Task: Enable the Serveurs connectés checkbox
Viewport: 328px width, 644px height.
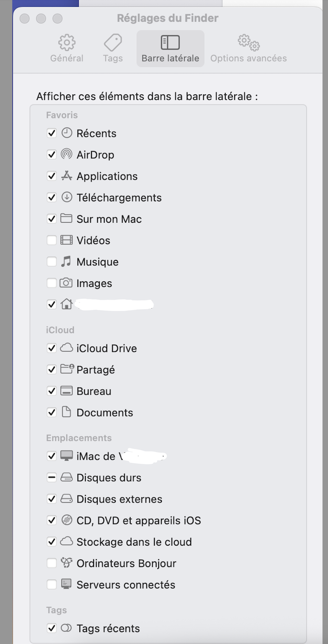Action: point(52,584)
